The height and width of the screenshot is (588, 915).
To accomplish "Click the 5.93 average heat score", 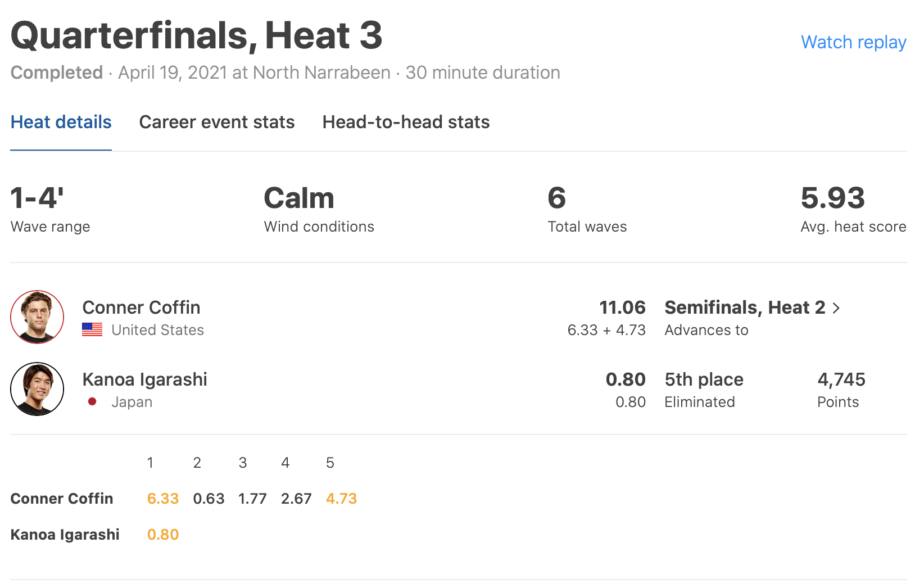I will click(832, 198).
